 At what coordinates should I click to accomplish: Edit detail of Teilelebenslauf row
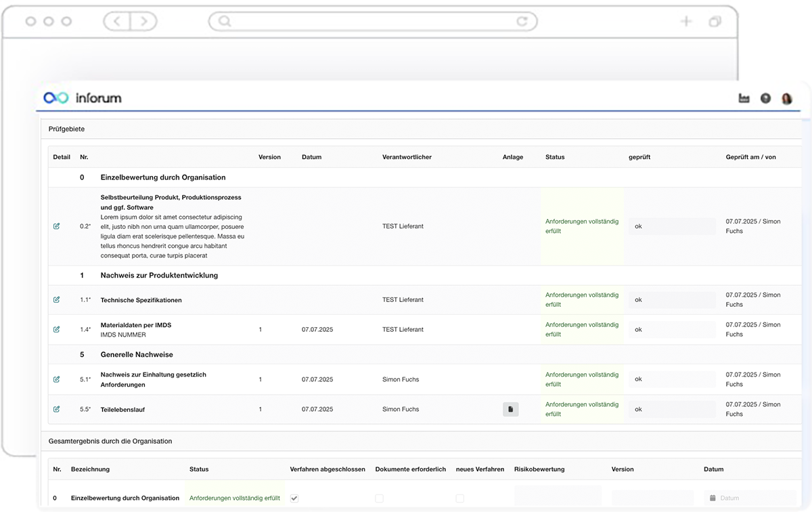point(57,409)
